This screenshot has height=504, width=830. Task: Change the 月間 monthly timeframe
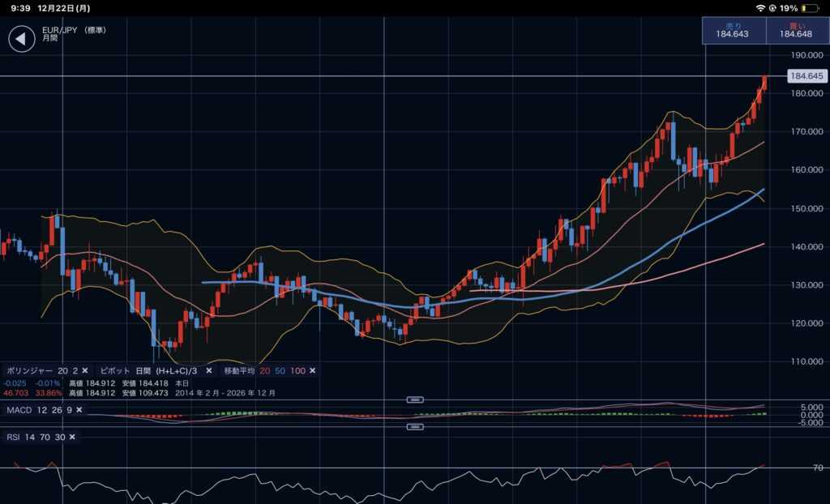pos(52,38)
